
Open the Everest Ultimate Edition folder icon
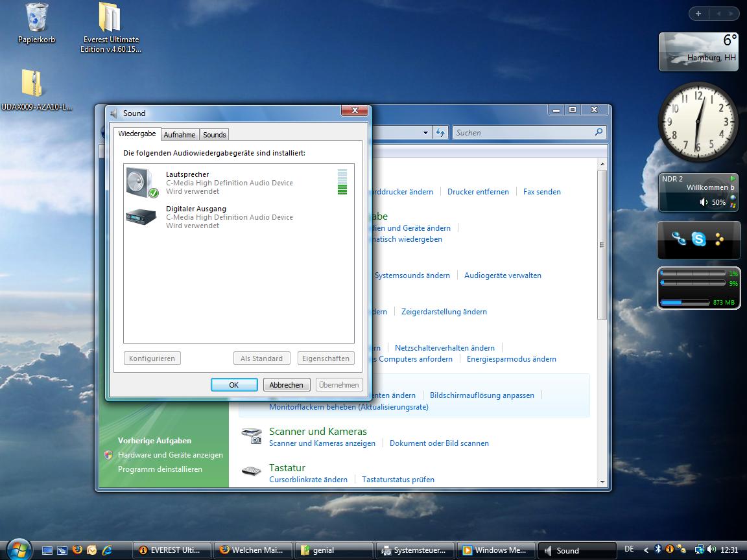110,18
